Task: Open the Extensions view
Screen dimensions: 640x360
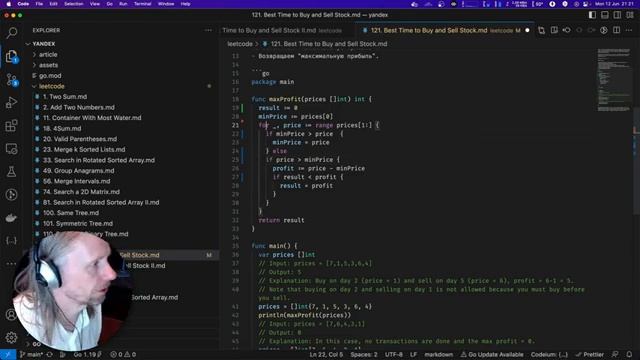Action: [x=11, y=125]
